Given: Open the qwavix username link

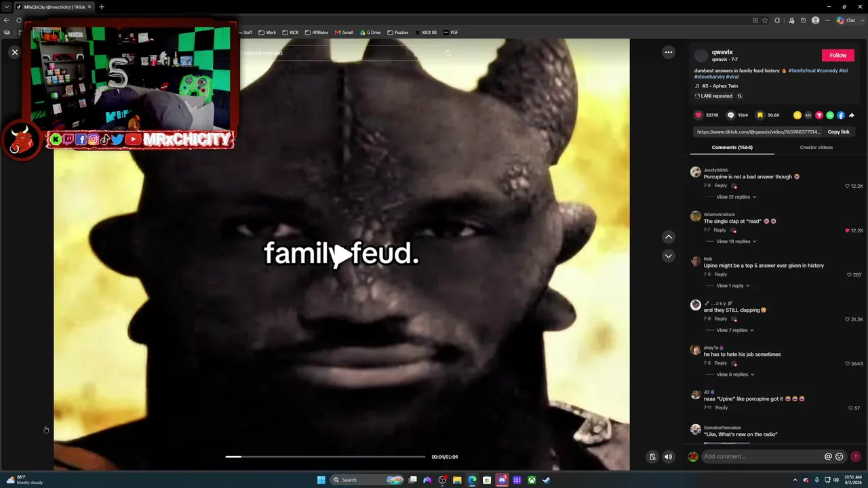Looking at the screenshot, I should pyautogui.click(x=722, y=52).
